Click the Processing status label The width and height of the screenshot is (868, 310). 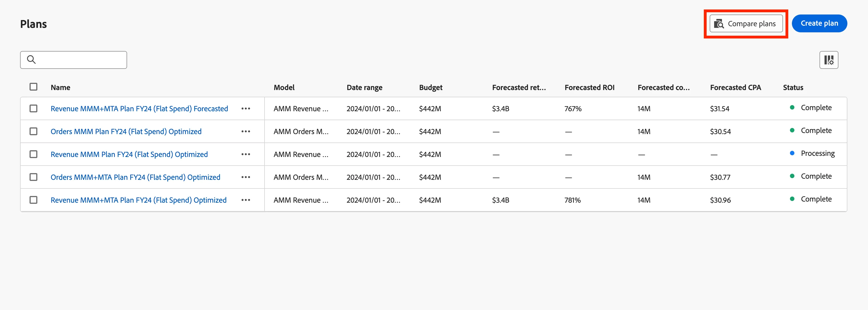click(818, 153)
